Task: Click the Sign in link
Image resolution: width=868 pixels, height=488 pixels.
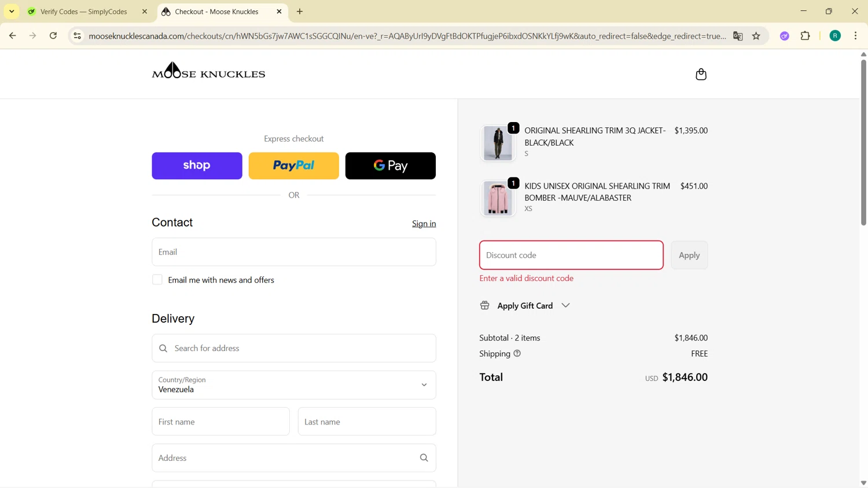Action: tap(424, 224)
